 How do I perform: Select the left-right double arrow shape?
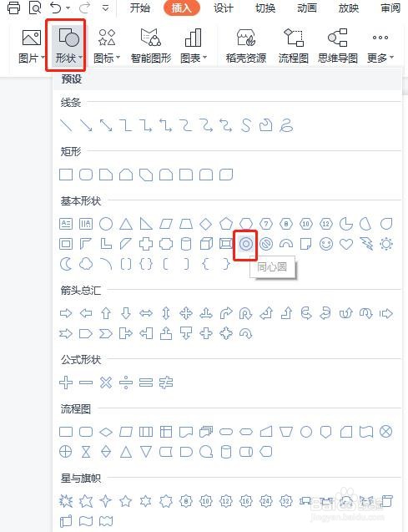coord(146,313)
